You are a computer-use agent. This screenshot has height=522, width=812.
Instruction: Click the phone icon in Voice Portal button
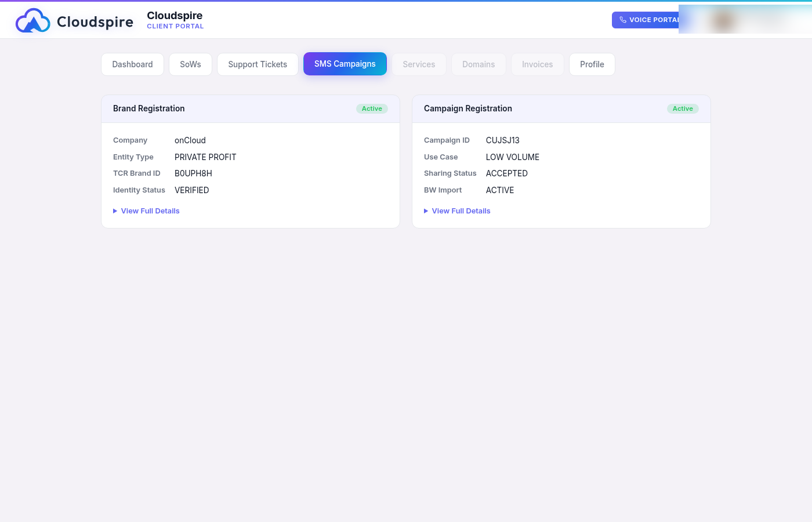[623, 20]
